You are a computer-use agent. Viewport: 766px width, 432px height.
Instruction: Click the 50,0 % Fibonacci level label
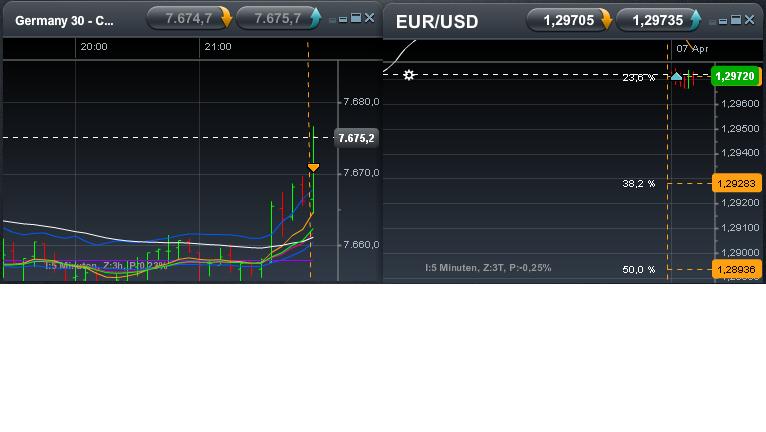point(638,269)
